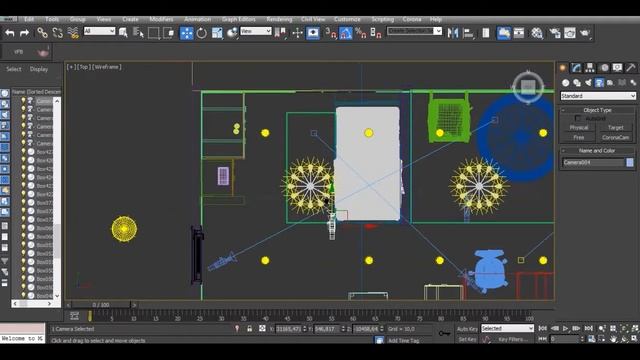This screenshot has height=360, width=640.
Task: Toggle Percent Snap in the toolbar
Action: point(360,33)
